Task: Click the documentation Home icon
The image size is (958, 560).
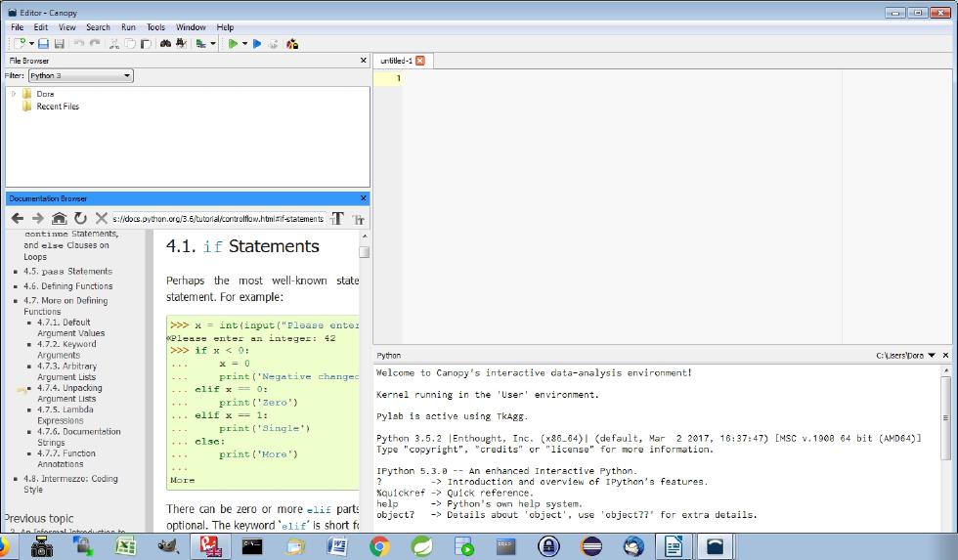Action: coord(60,218)
